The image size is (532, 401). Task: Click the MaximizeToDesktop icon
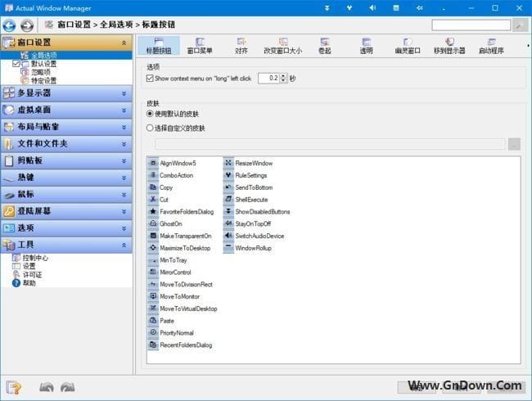coord(153,248)
